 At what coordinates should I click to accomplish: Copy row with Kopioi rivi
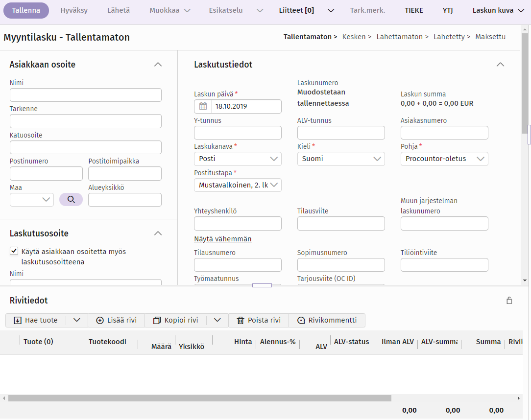176,320
